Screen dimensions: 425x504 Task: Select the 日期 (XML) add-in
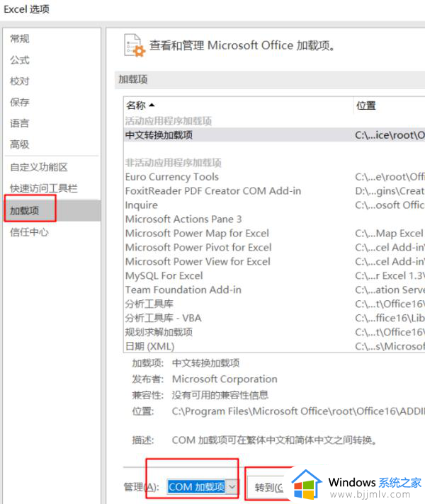pyautogui.click(x=274, y=346)
